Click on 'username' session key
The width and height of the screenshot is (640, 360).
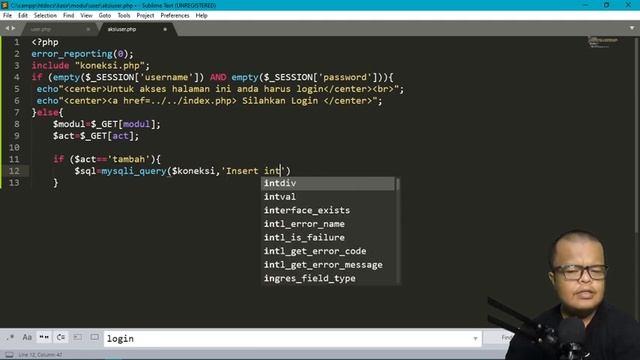coord(166,77)
